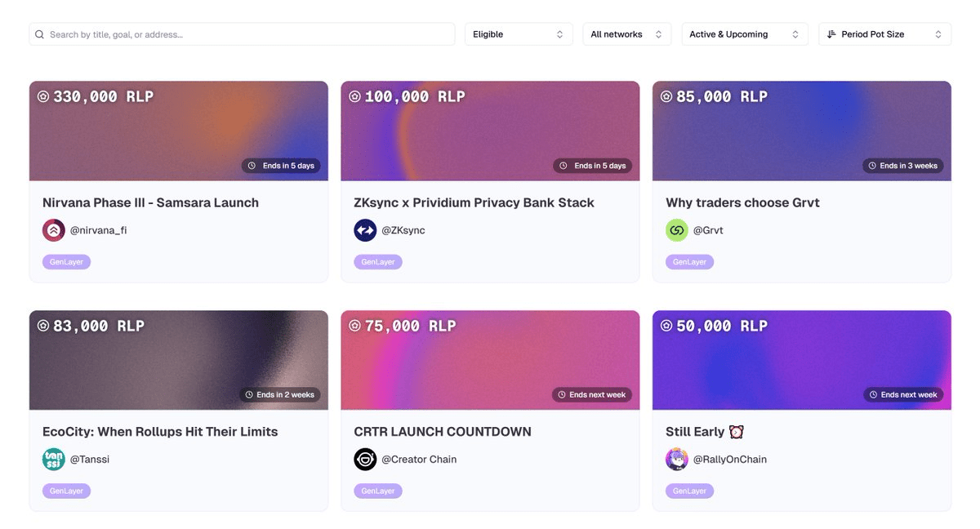
Task: Click the nirvana_fi profile avatar
Action: coord(54,230)
